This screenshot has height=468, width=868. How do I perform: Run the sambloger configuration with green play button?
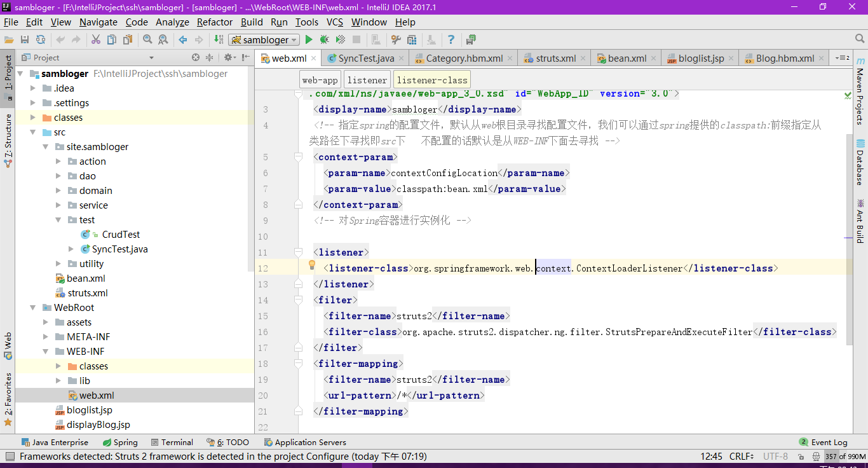(309, 39)
